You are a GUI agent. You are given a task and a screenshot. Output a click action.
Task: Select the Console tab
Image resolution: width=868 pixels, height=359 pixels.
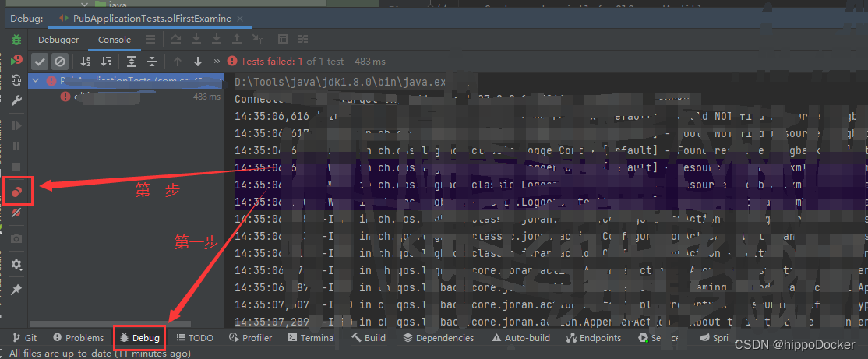[x=115, y=40]
